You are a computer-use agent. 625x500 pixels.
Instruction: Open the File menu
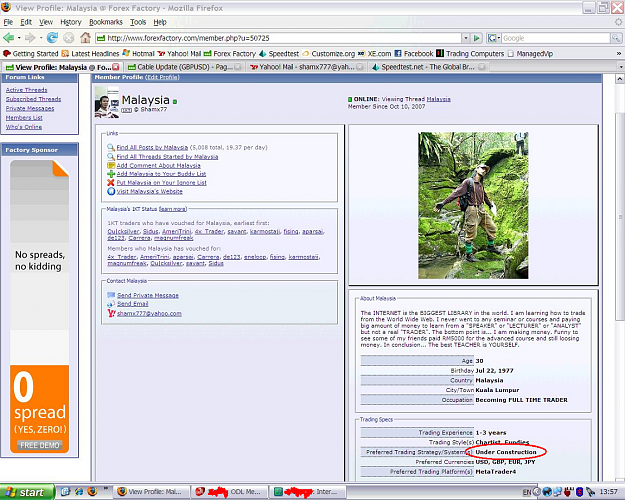8,22
